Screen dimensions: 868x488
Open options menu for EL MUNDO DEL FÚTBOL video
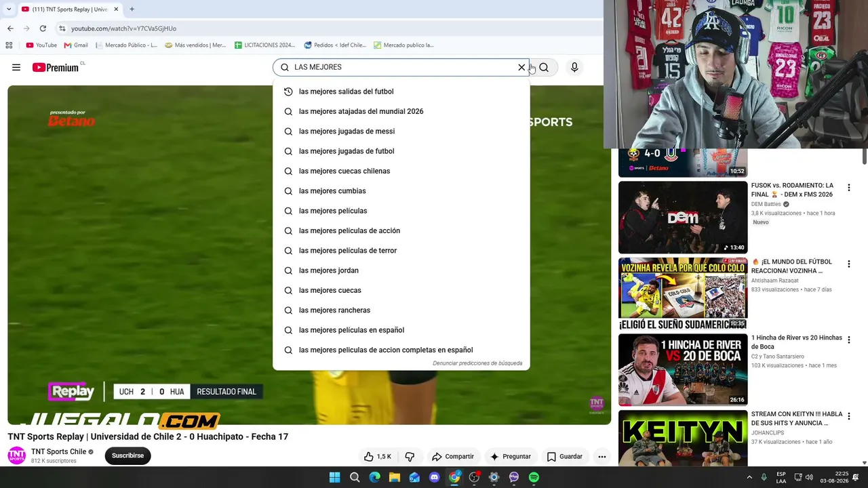tap(848, 264)
